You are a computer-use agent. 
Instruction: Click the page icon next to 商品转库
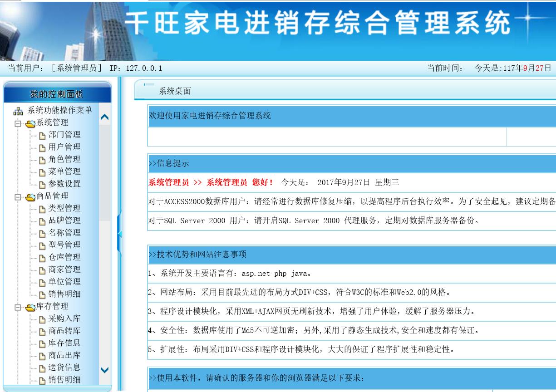(x=42, y=331)
